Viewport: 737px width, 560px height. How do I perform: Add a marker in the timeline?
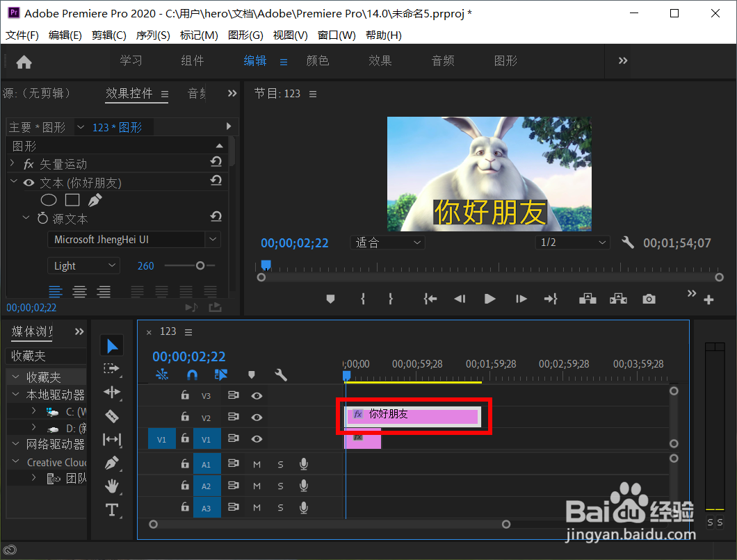[x=252, y=375]
